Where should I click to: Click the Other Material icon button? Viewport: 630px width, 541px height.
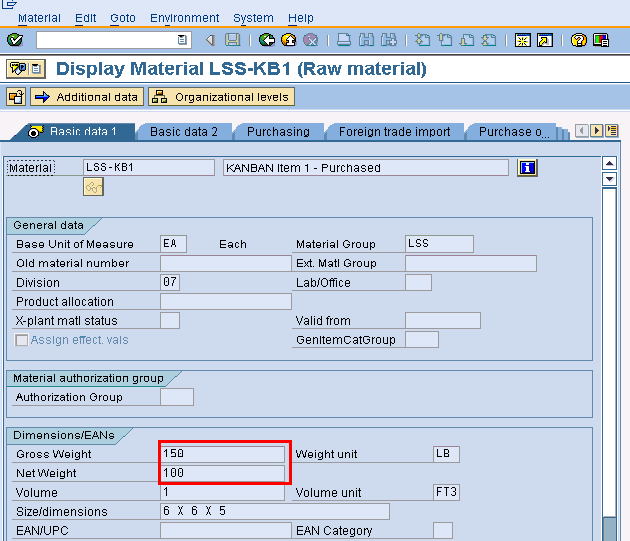(16, 97)
